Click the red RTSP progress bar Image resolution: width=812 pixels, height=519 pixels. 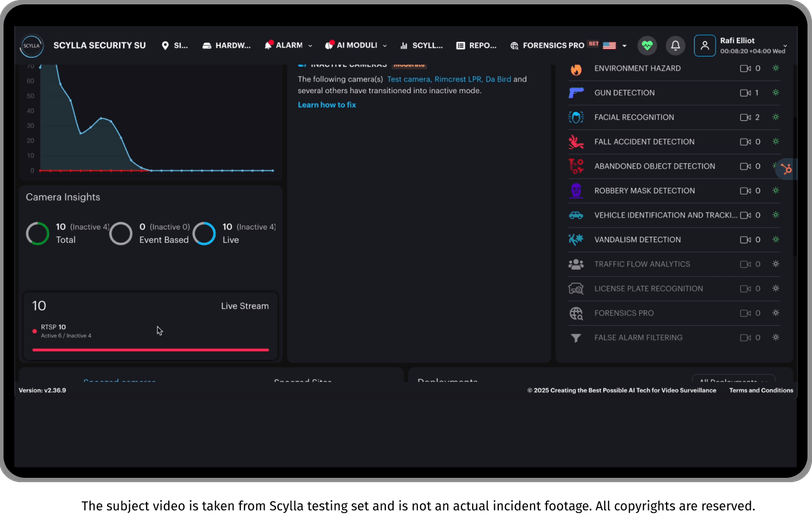click(x=150, y=350)
